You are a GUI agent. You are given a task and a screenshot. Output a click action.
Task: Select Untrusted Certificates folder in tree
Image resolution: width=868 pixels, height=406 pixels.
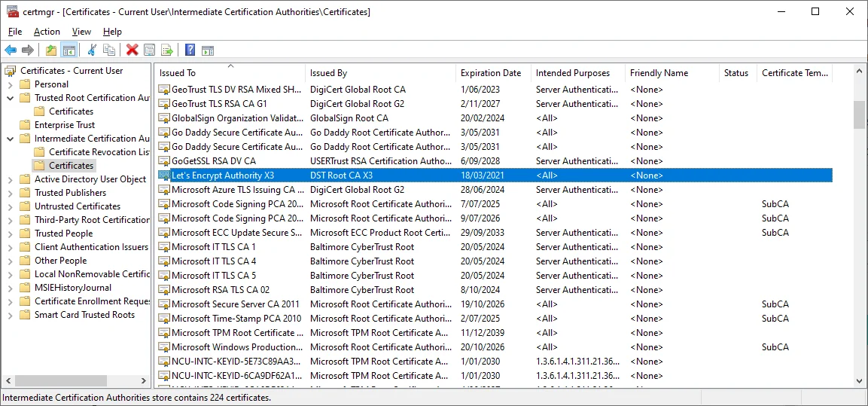click(77, 206)
